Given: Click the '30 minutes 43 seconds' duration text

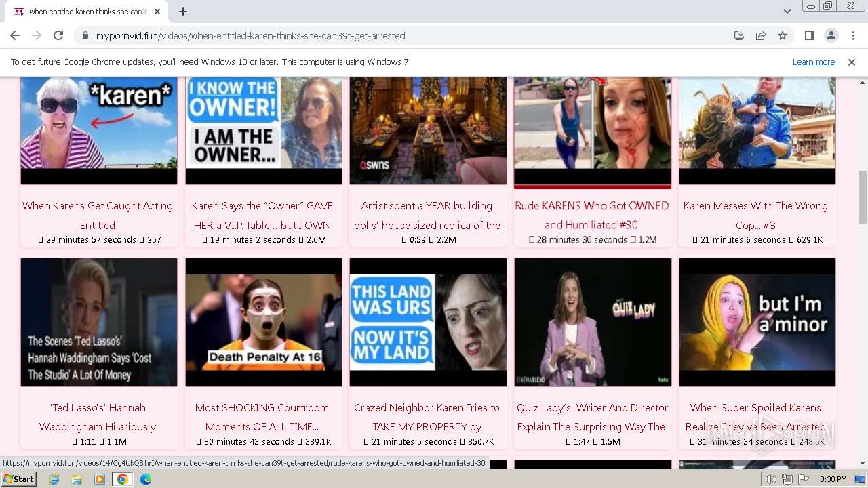Looking at the screenshot, I should [250, 442].
